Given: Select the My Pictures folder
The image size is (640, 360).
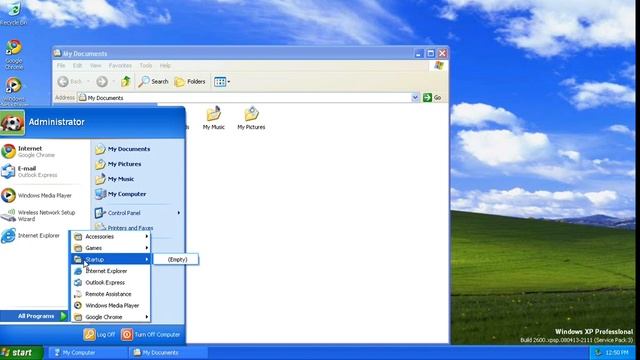Looking at the screenshot, I should click(x=251, y=118).
